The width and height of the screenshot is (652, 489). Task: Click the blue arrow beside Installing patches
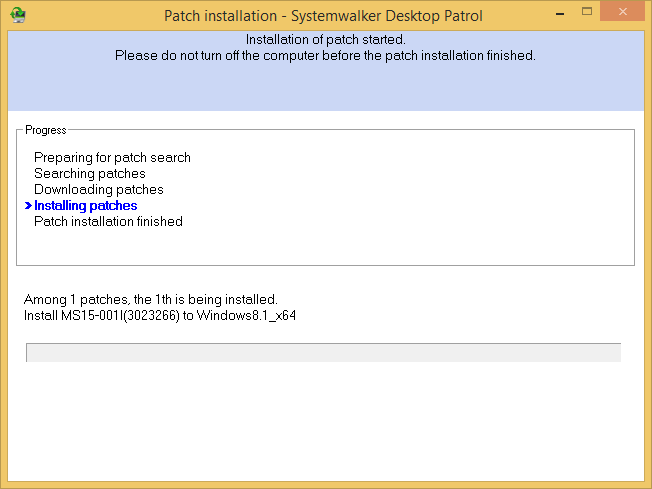tap(28, 205)
